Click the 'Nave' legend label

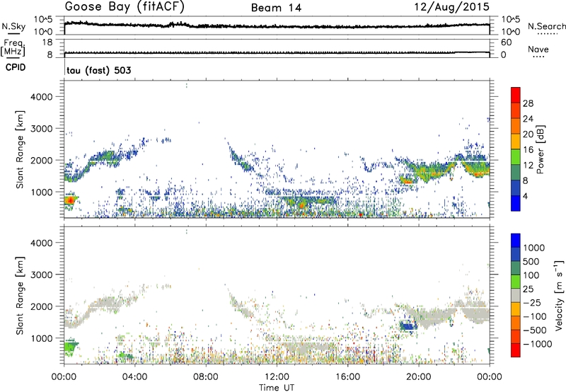[538, 49]
